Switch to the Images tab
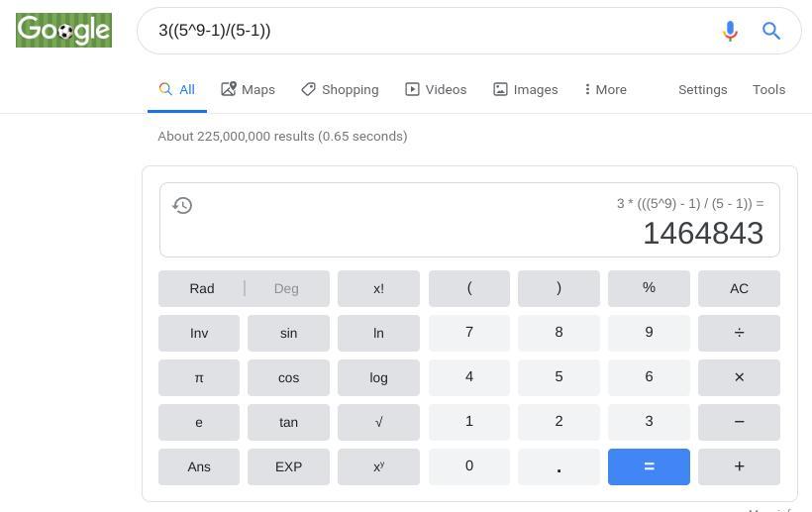This screenshot has width=812, height=512. [525, 89]
